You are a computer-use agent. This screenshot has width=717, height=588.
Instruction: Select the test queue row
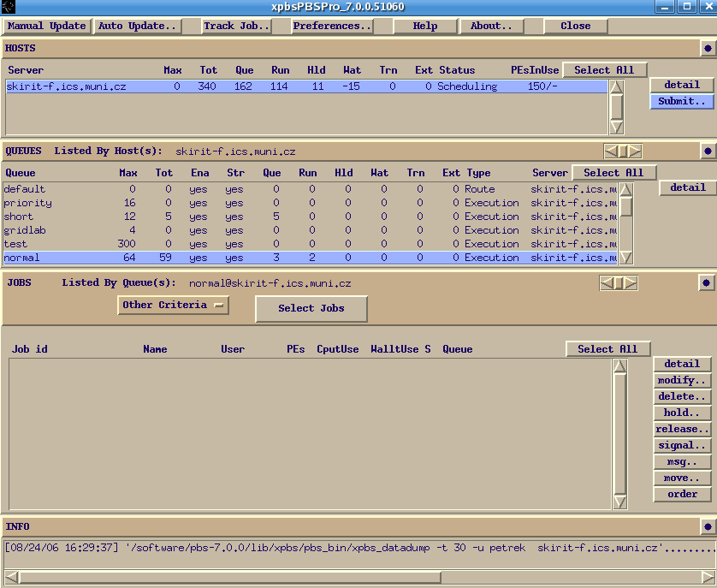[x=310, y=244]
